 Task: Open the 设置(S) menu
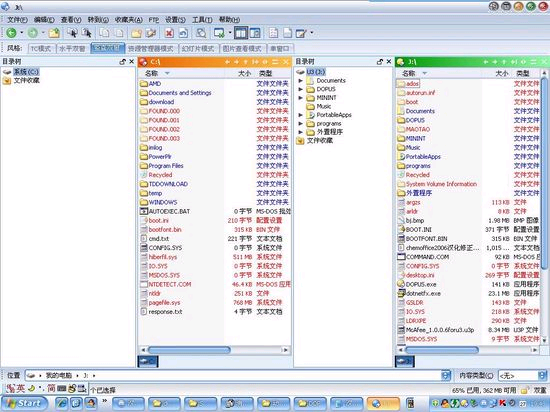(x=175, y=20)
